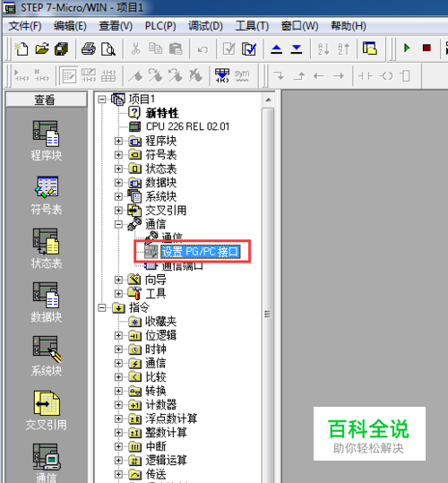448x483 pixels.
Task: Open the 查看(V) menu
Action: (x=116, y=26)
